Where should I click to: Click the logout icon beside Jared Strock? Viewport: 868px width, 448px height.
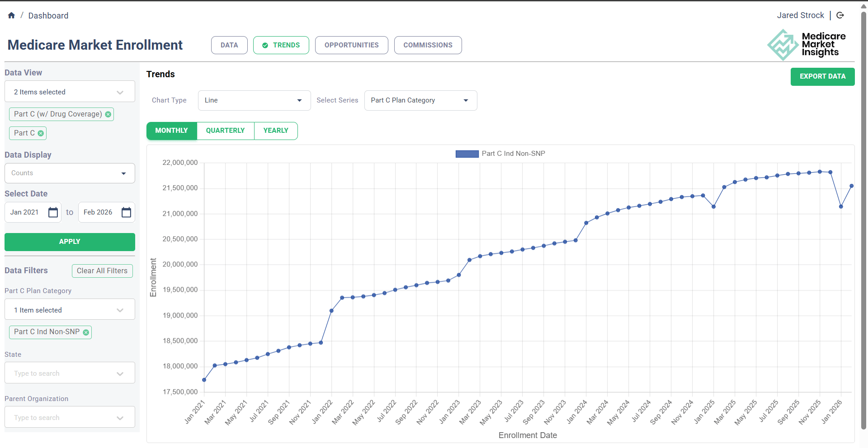[840, 15]
